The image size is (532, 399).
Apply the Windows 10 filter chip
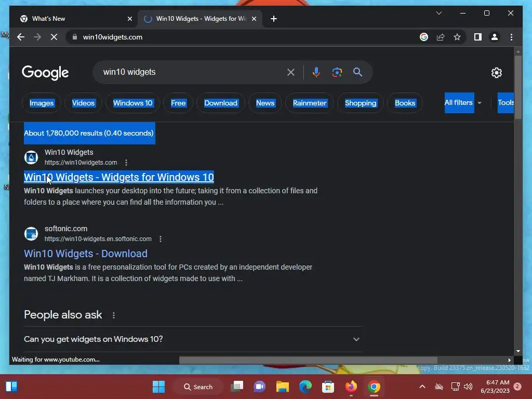(x=132, y=103)
